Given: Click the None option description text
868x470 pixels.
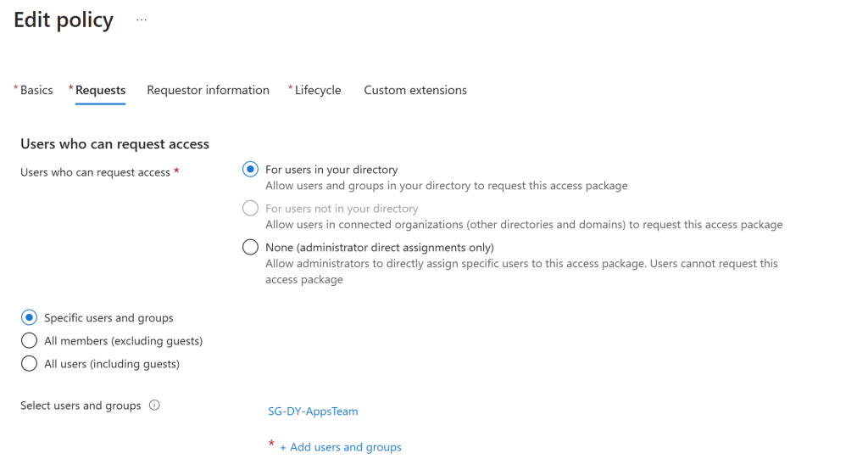Looking at the screenshot, I should coord(521,271).
